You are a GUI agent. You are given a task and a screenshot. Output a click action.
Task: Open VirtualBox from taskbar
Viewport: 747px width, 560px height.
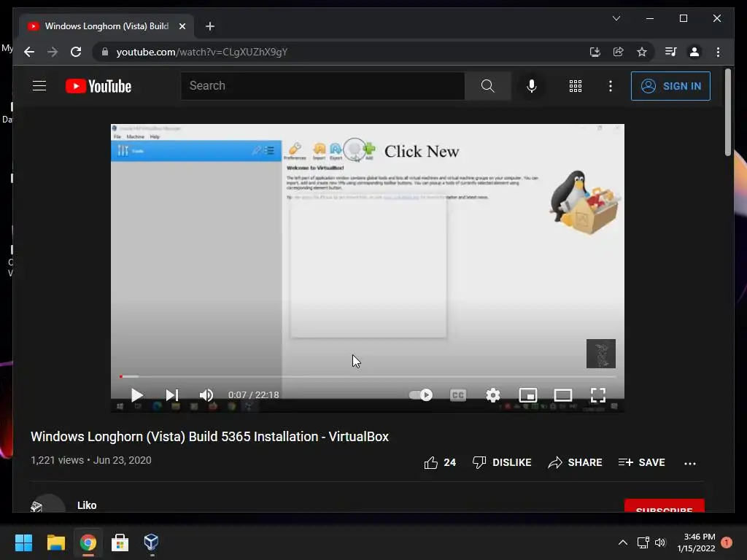click(x=151, y=542)
